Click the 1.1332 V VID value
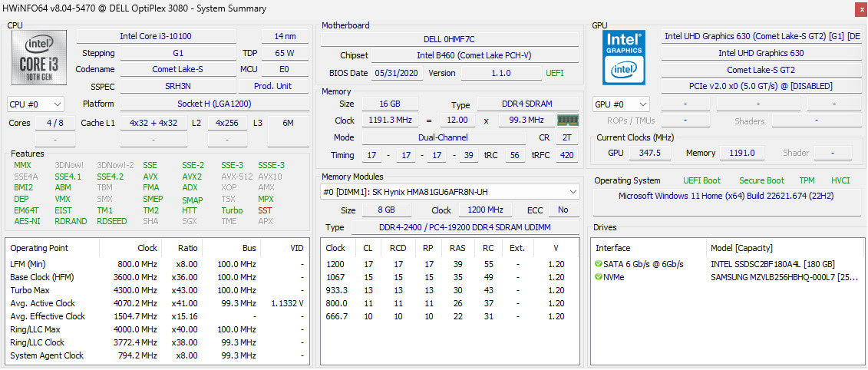Image resolution: width=868 pixels, height=370 pixels. coord(287,303)
